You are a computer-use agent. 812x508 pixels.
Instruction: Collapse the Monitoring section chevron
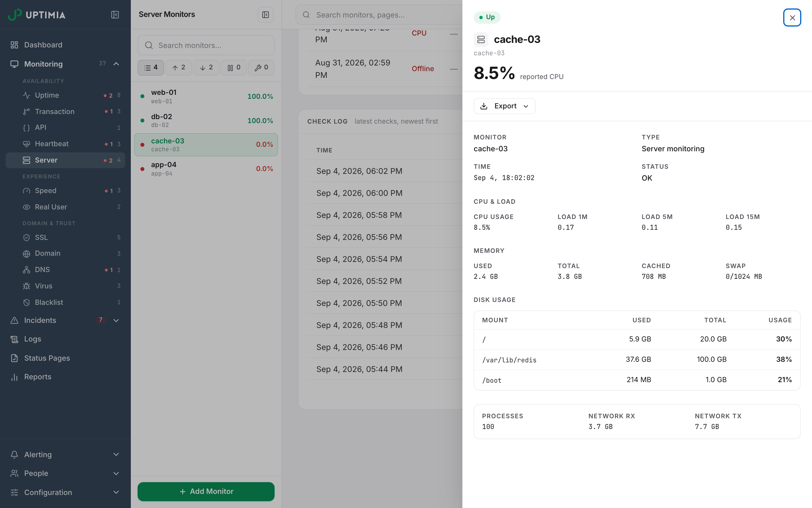click(116, 64)
